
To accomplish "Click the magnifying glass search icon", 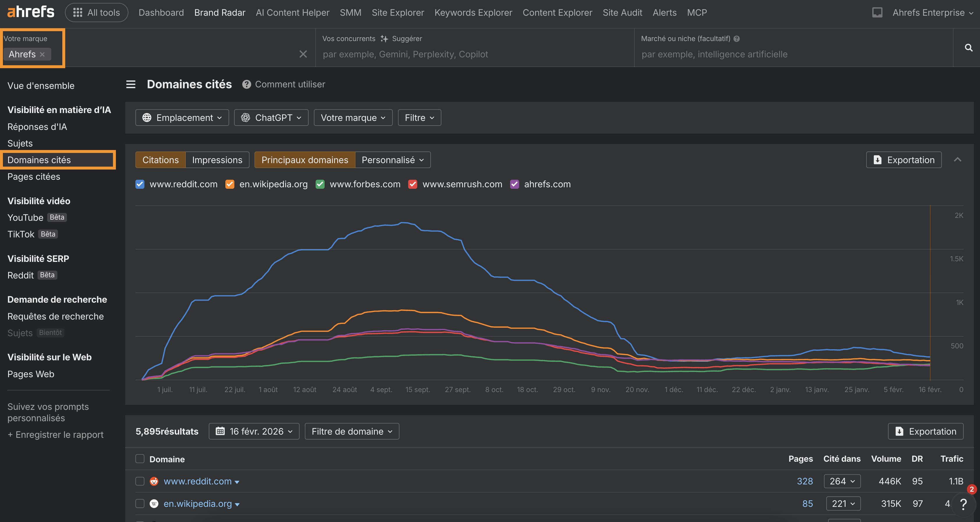I will [x=968, y=47].
